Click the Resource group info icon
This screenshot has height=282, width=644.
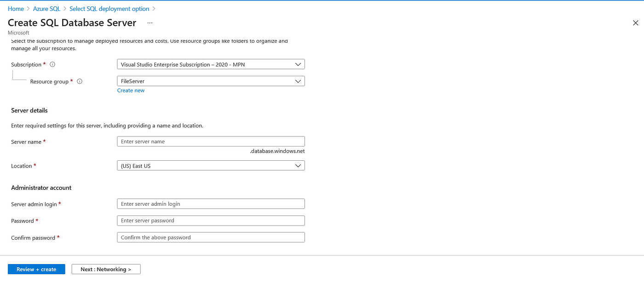(x=79, y=81)
